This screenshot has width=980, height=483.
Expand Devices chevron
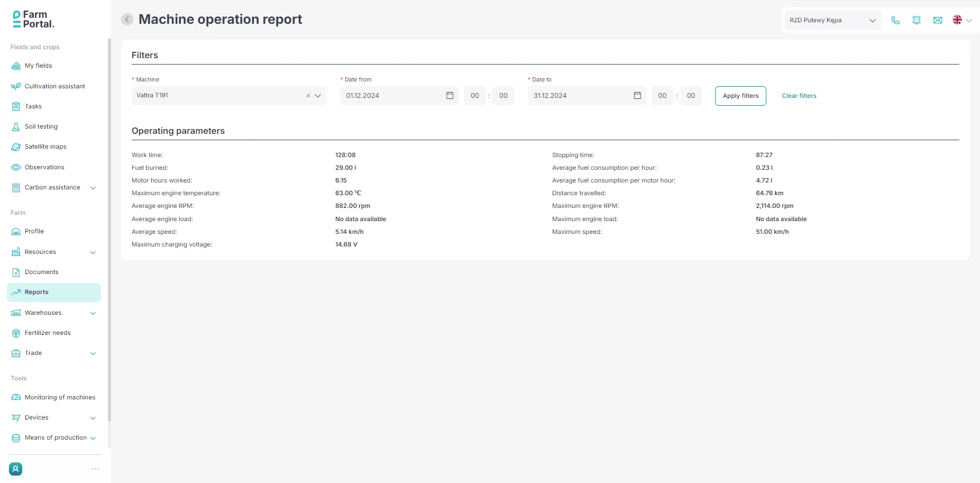tap(93, 418)
